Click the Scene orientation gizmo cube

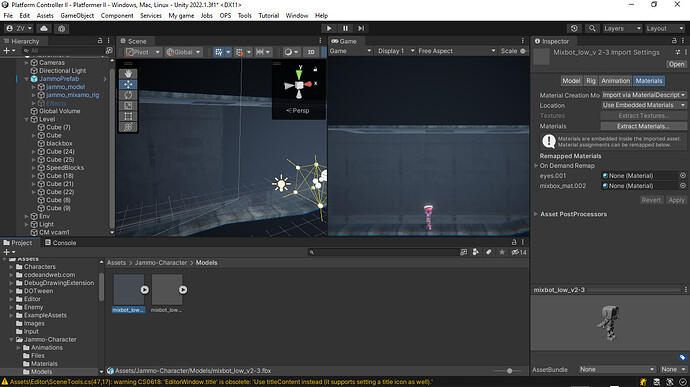[x=299, y=85]
